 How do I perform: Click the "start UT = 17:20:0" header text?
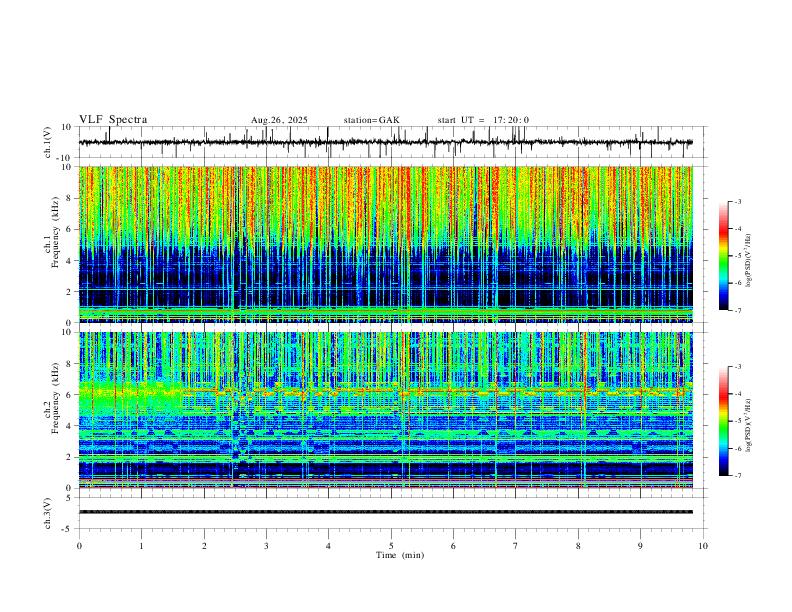483,120
